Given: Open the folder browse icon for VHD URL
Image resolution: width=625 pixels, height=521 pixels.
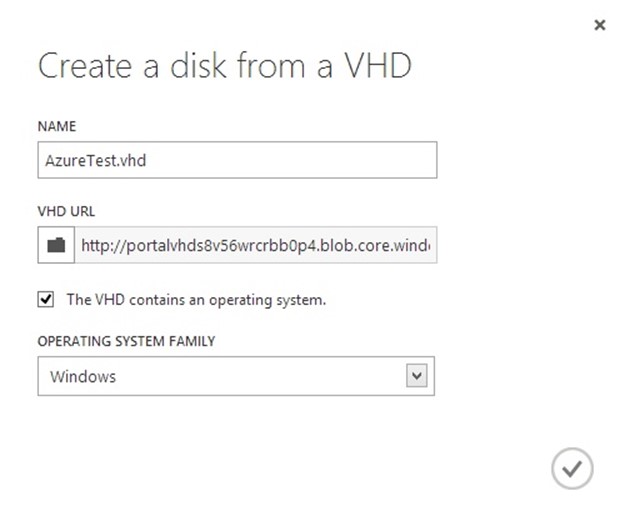Looking at the screenshot, I should click(x=56, y=245).
